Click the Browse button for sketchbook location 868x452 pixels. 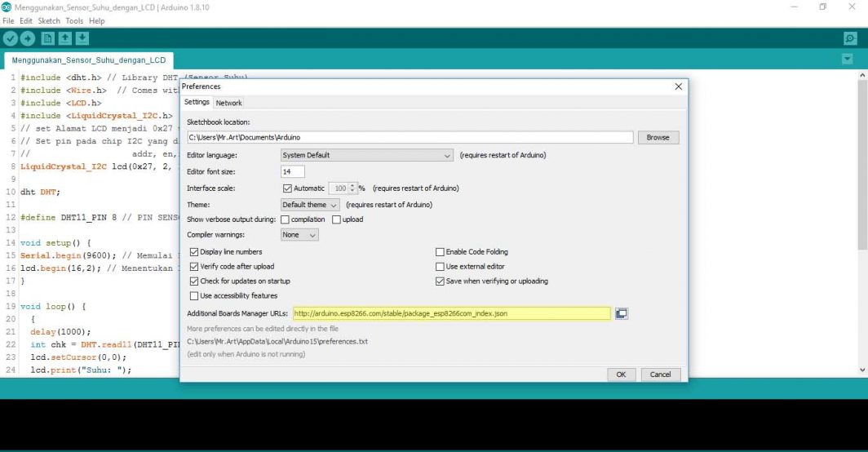tap(658, 137)
